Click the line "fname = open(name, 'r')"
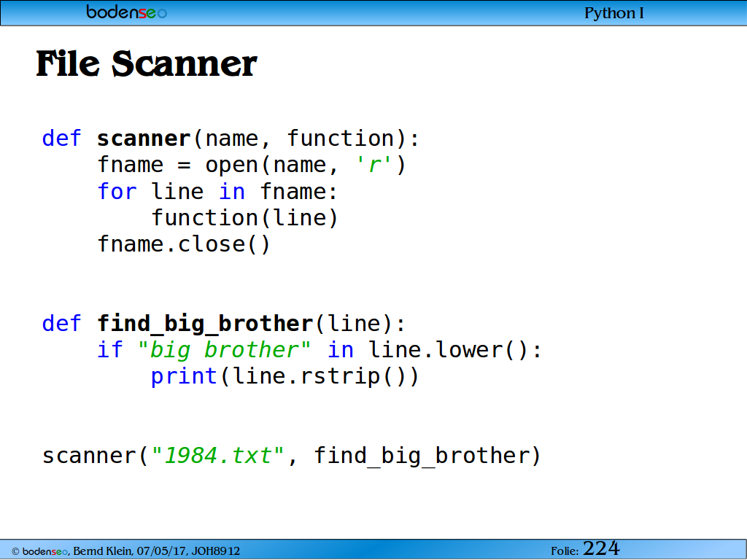The image size is (747, 560). (x=252, y=166)
